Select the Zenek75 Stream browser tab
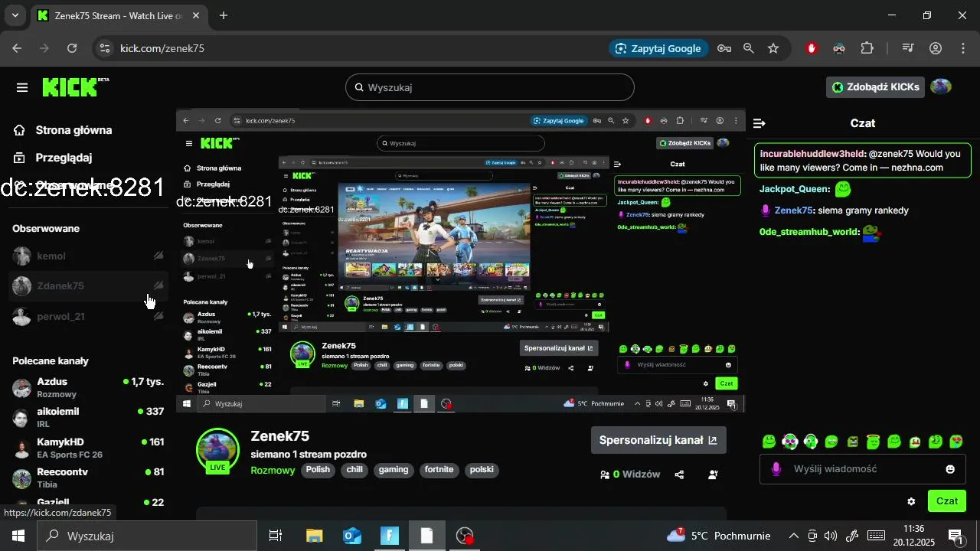The image size is (980, 551). pyautogui.click(x=117, y=15)
